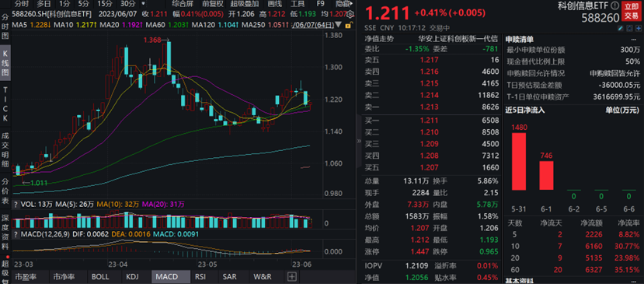This screenshot has height=284, width=644.
Task: Open TICK view in left sidebar
Action: pyautogui.click(x=5, y=104)
